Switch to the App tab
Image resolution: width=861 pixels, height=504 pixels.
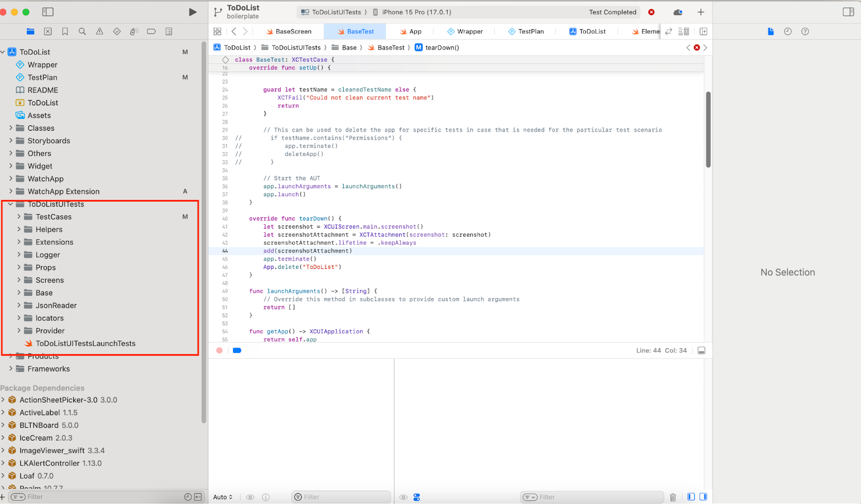pyautogui.click(x=411, y=32)
